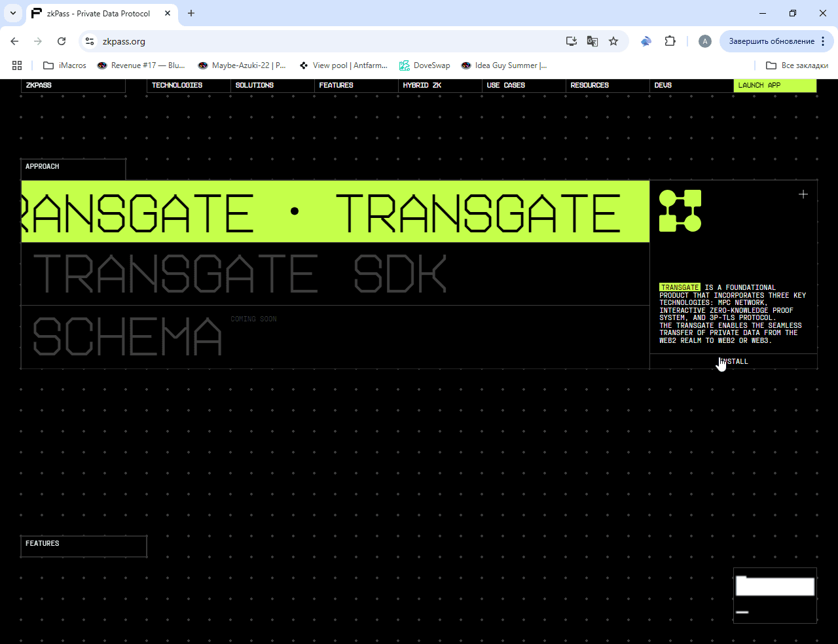Close the zkPass tab

[x=168, y=13]
